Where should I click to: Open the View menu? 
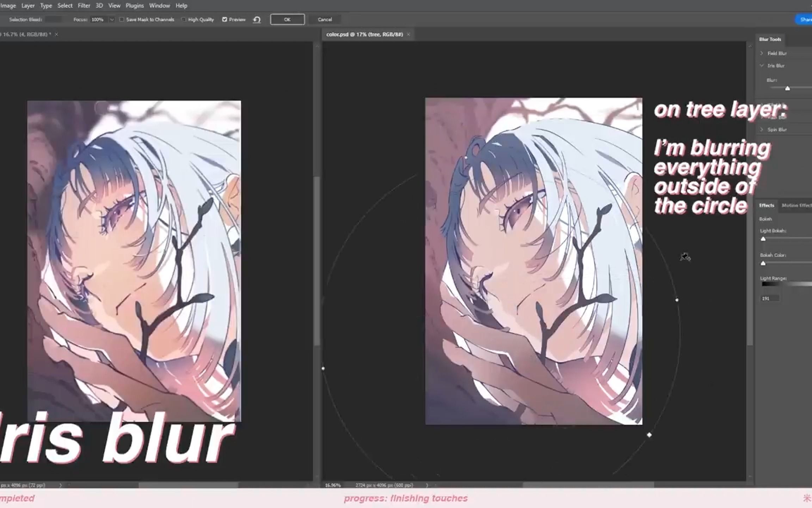tap(114, 6)
